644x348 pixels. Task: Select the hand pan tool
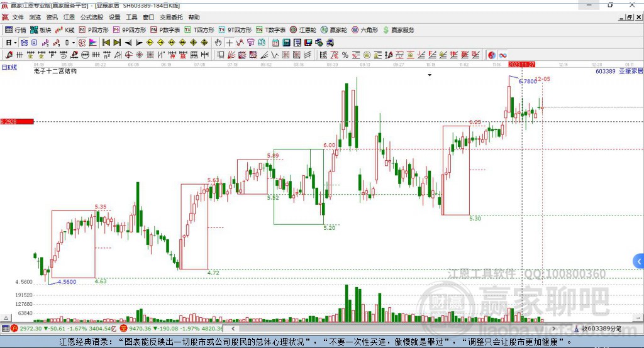[x=218, y=43]
